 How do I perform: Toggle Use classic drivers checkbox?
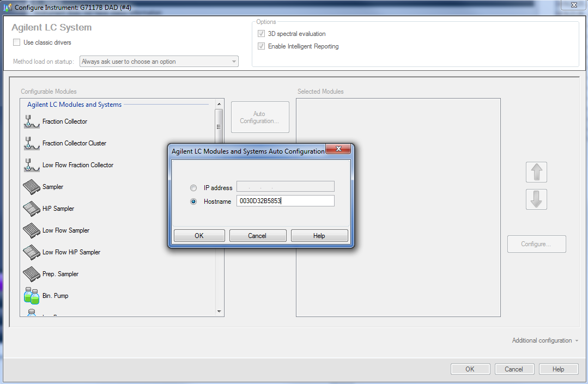pyautogui.click(x=16, y=42)
